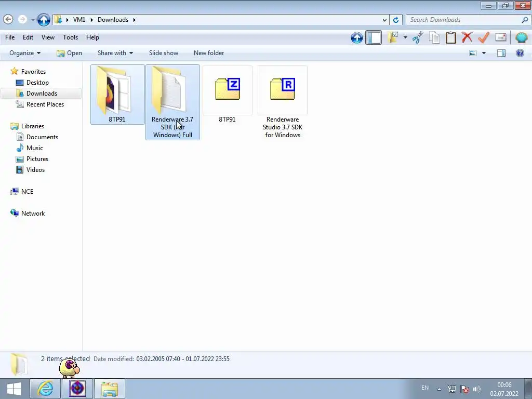The height and width of the screenshot is (399, 532).
Task: Select Pictures library in navigation pane
Action: coord(37,159)
